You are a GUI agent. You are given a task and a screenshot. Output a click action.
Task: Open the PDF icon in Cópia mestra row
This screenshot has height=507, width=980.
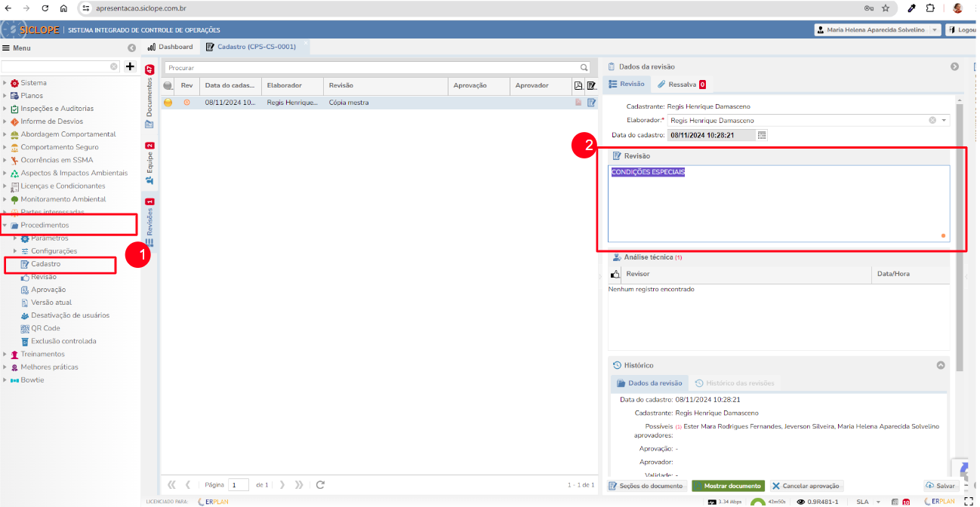[578, 102]
